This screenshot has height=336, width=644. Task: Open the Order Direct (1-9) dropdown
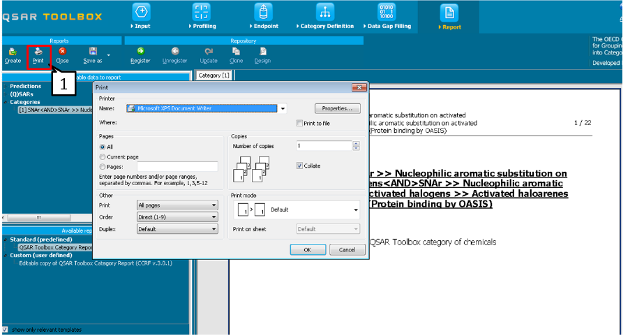pyautogui.click(x=177, y=217)
